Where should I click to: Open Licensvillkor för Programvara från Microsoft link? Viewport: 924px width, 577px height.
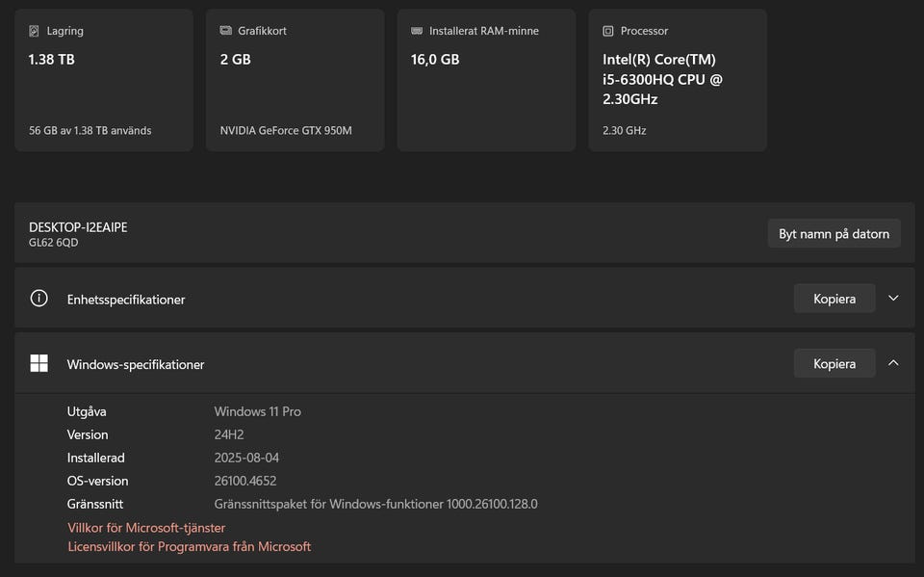189,546
